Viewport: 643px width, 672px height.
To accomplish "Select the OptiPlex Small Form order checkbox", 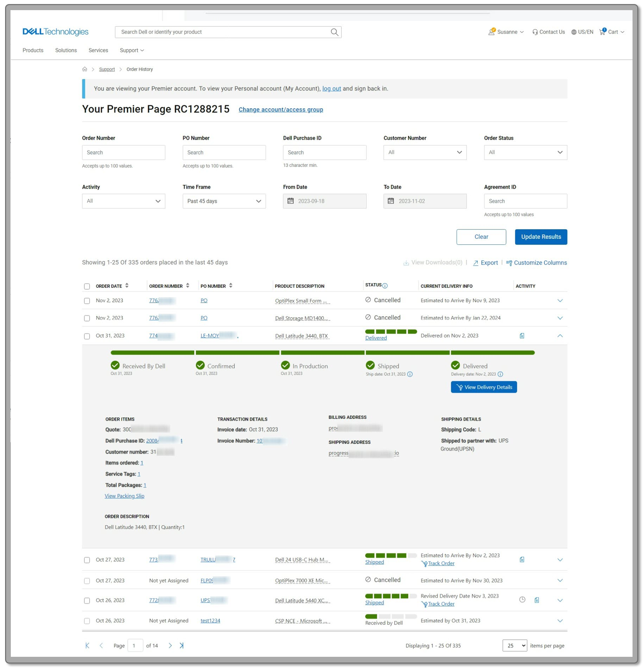I will 87,301.
